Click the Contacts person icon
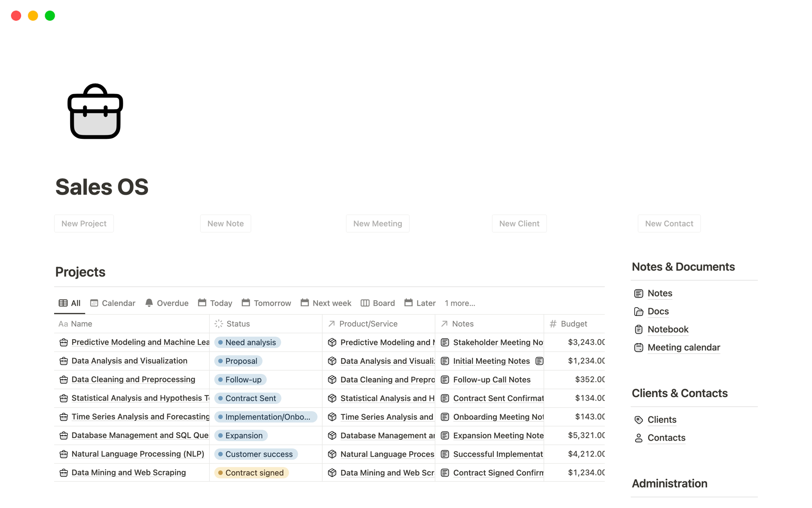812x508 pixels. (639, 438)
